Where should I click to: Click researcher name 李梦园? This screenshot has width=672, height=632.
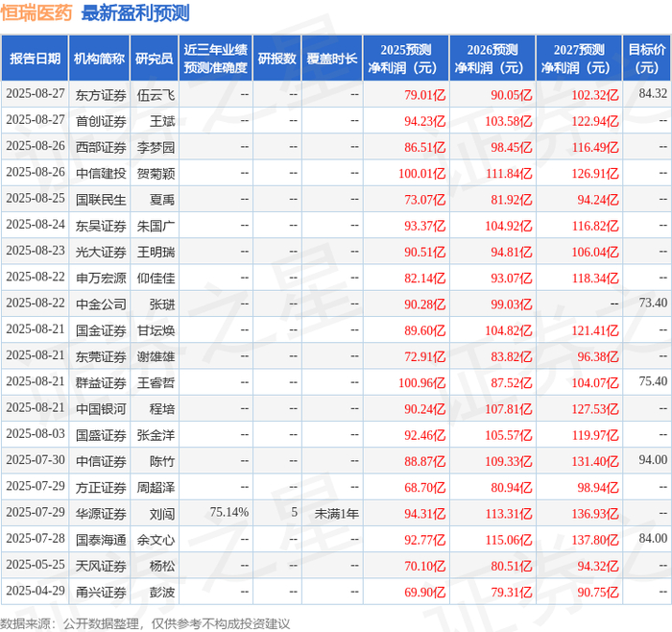click(156, 148)
